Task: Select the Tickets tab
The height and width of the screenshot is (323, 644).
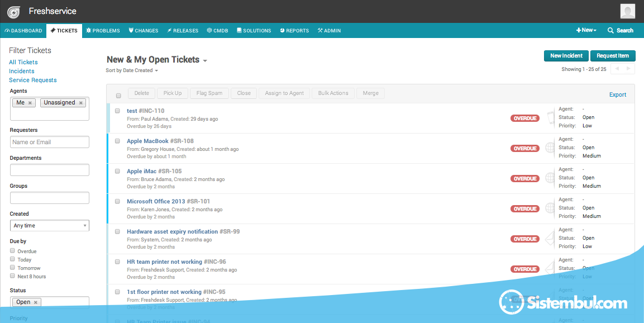Action: click(x=64, y=30)
